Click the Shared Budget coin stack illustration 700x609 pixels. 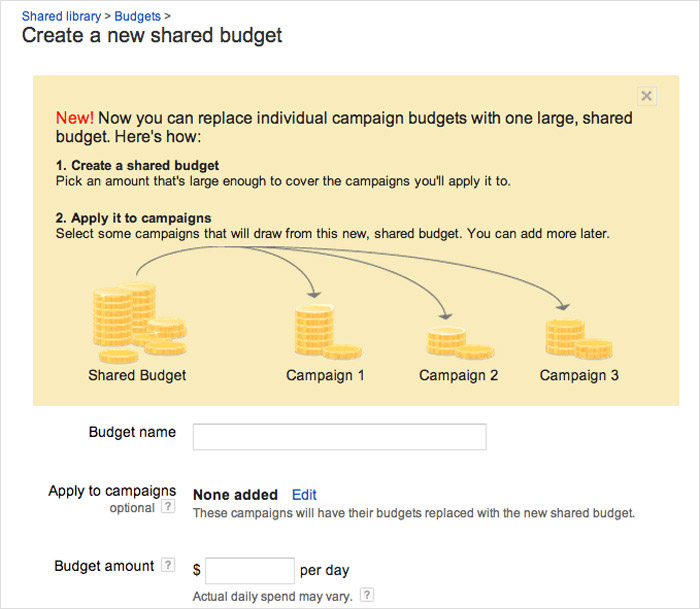pos(140,322)
